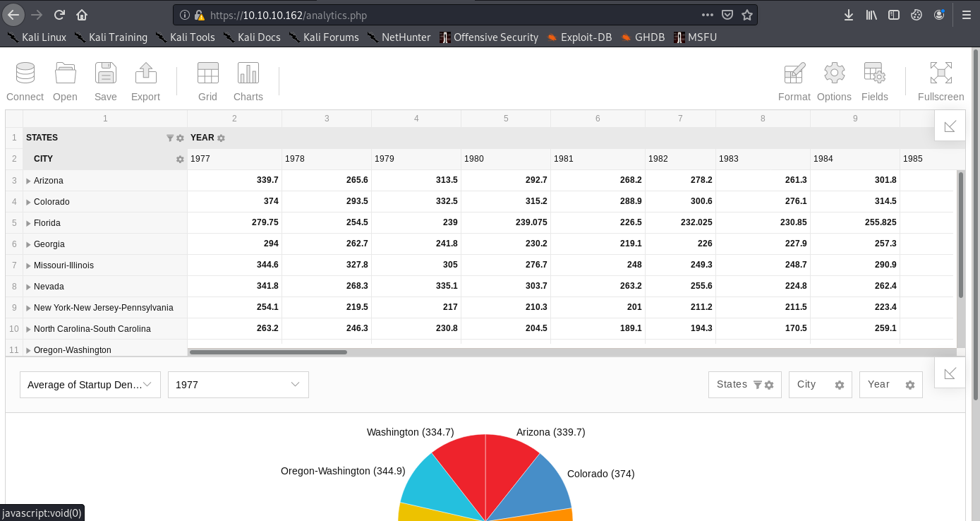Screen dimensions: 980x521
Task: Open Kali Docs bookmark
Action: 252,37
